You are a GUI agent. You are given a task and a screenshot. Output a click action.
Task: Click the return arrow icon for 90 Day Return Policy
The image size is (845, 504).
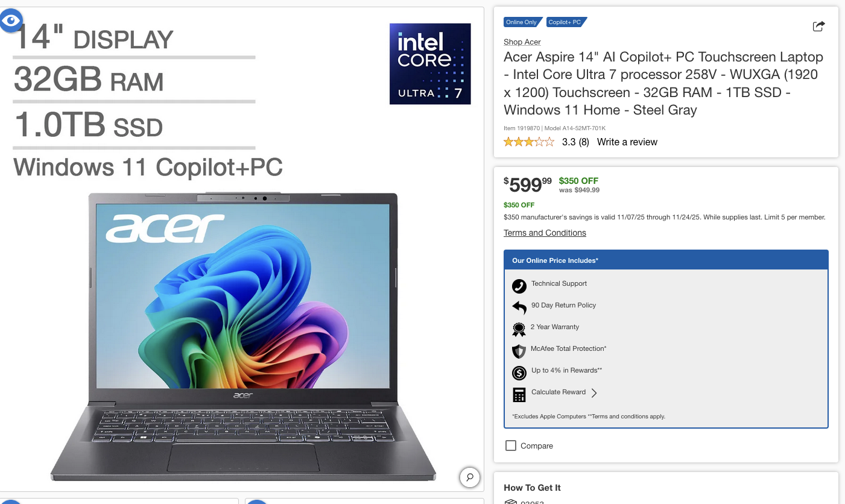pyautogui.click(x=519, y=307)
